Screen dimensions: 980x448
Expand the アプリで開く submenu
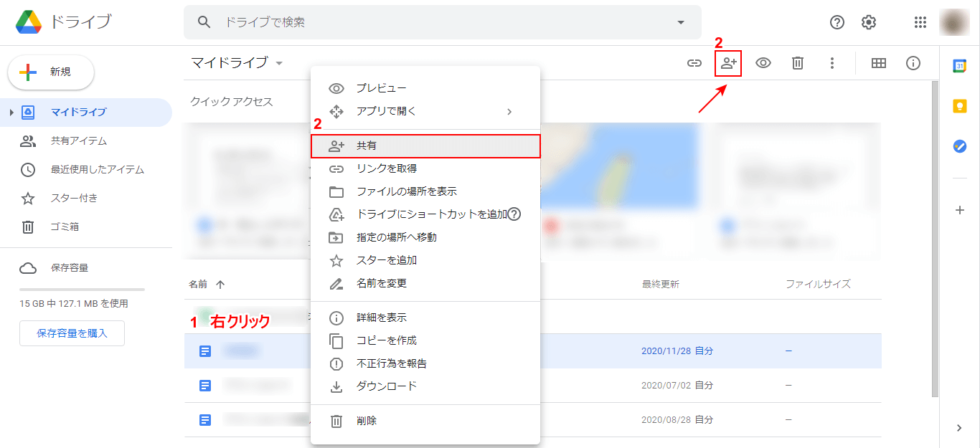pyautogui.click(x=509, y=111)
